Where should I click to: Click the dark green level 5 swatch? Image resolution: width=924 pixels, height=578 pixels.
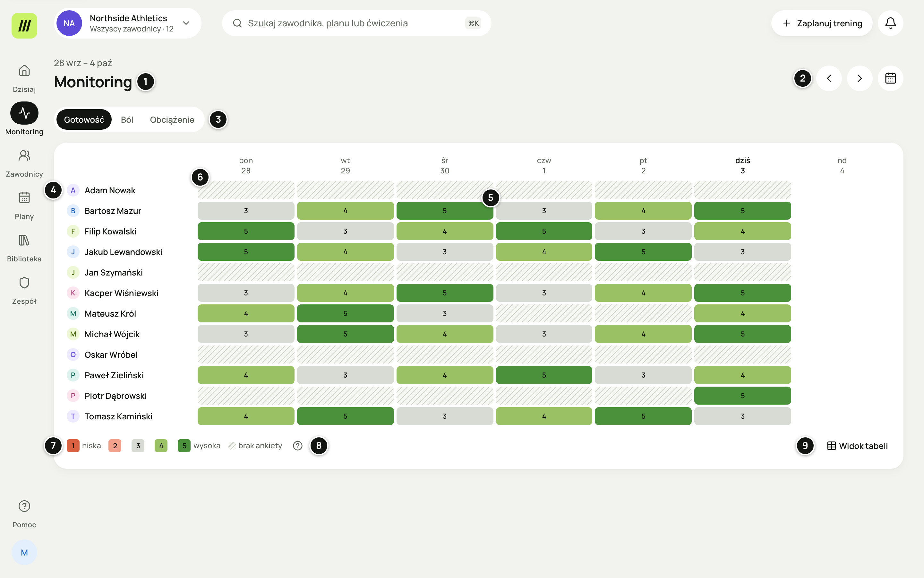(184, 446)
